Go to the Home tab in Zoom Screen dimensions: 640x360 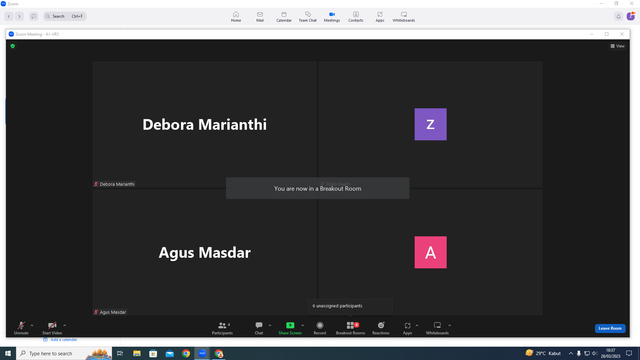click(x=236, y=17)
